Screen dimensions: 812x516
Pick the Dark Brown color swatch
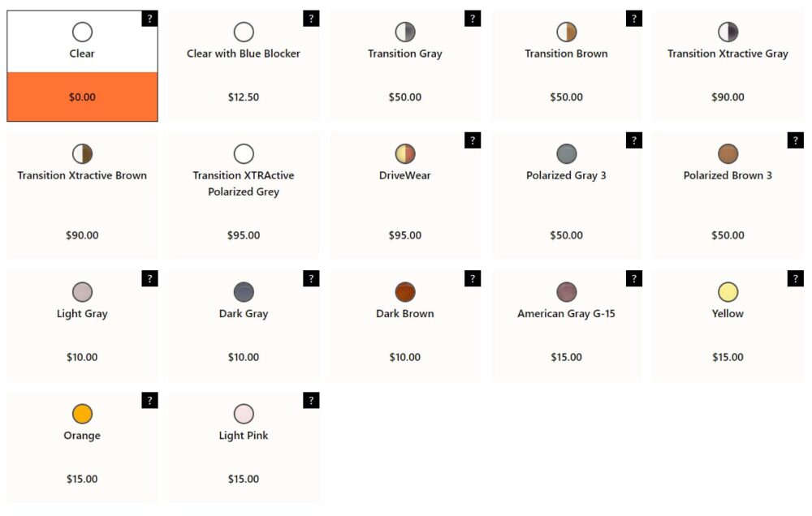point(405,292)
